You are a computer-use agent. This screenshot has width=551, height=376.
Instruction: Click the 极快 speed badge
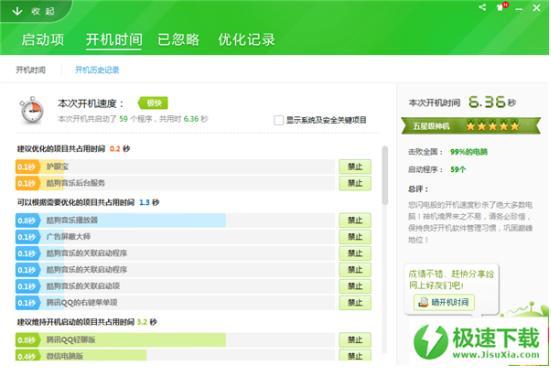[153, 103]
